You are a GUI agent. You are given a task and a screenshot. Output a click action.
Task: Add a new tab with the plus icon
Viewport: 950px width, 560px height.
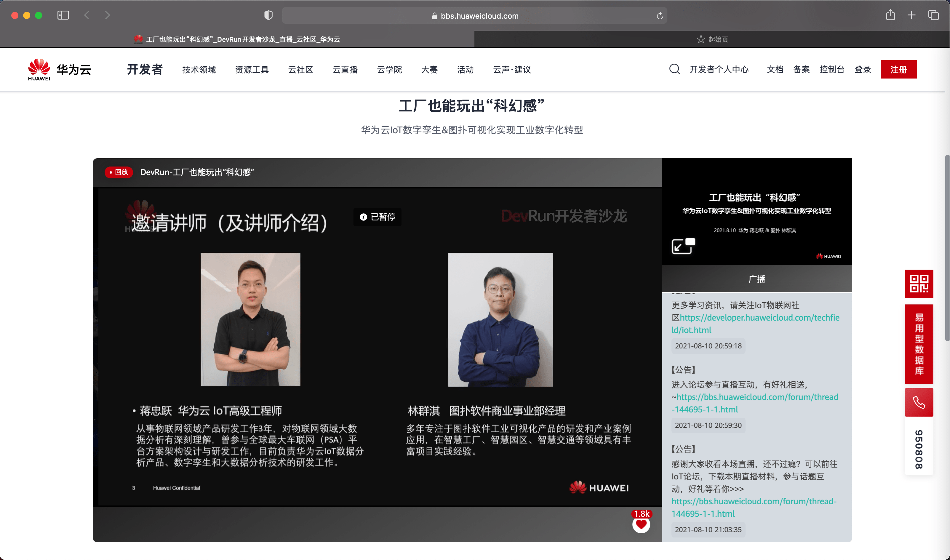tap(911, 15)
